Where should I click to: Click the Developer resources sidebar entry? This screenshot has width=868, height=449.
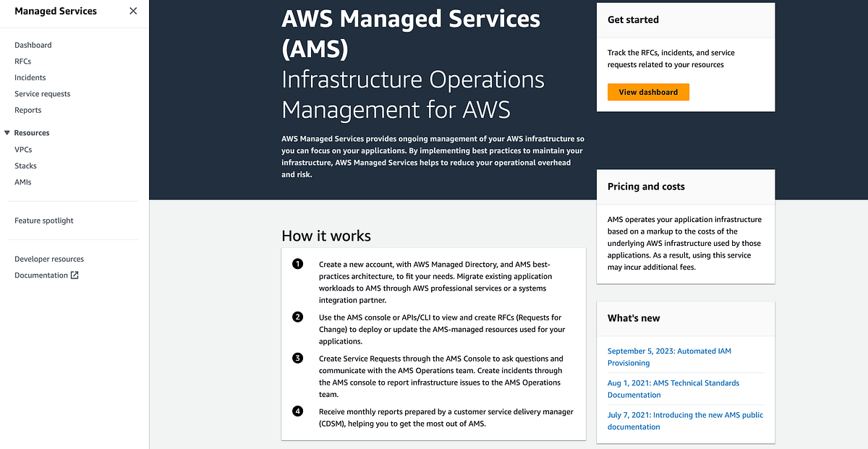click(x=48, y=258)
